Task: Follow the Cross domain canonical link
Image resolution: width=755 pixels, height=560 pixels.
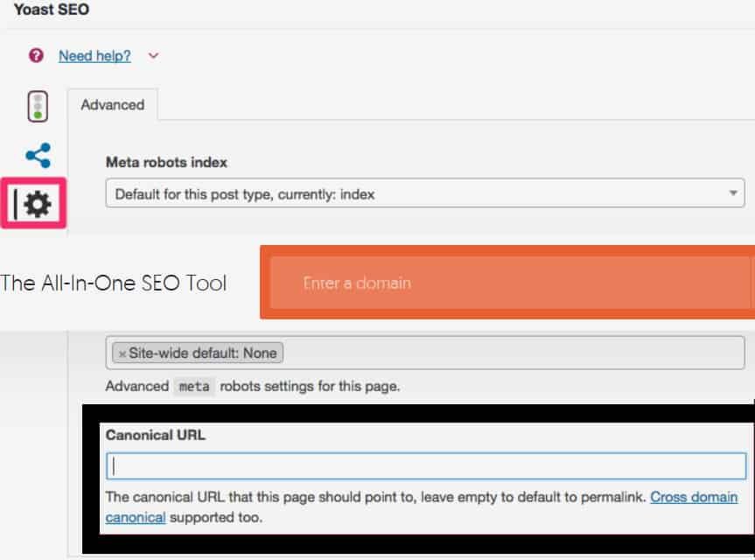Action: click(x=694, y=497)
